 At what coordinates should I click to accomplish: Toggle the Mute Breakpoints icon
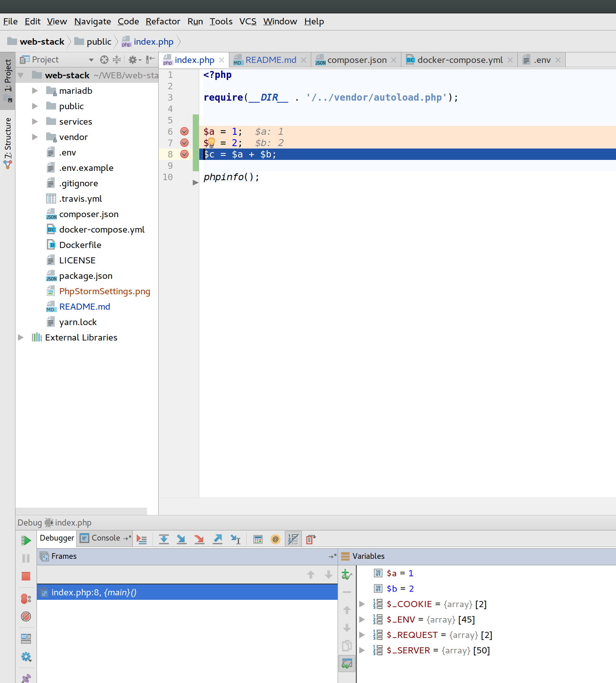point(26,616)
